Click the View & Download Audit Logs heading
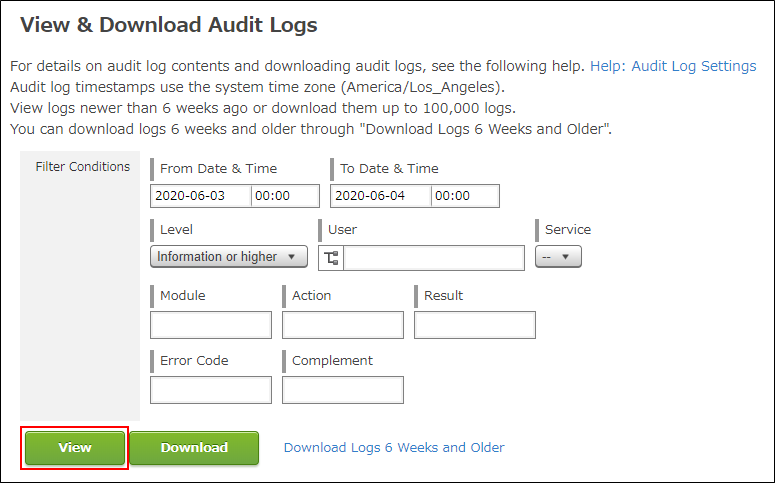775x483 pixels. coord(168,25)
